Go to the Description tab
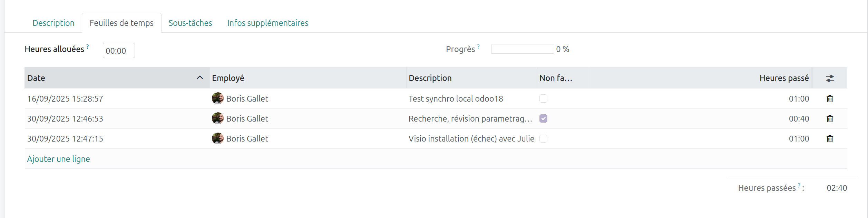Viewport: 868px width, 218px height. [53, 23]
